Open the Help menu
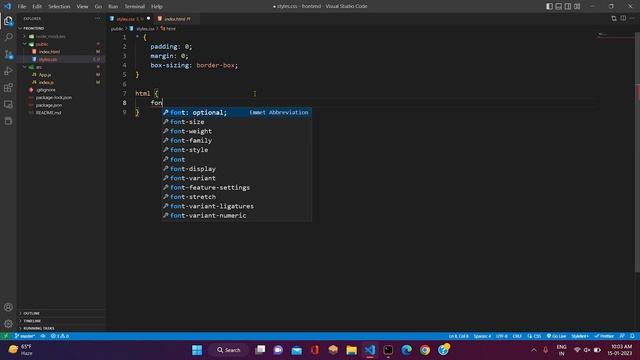The image size is (640, 360). point(157,6)
